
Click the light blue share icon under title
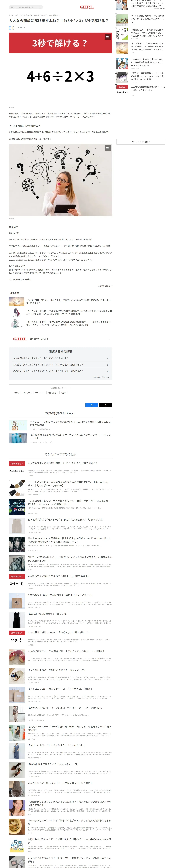[x=10, y=28]
